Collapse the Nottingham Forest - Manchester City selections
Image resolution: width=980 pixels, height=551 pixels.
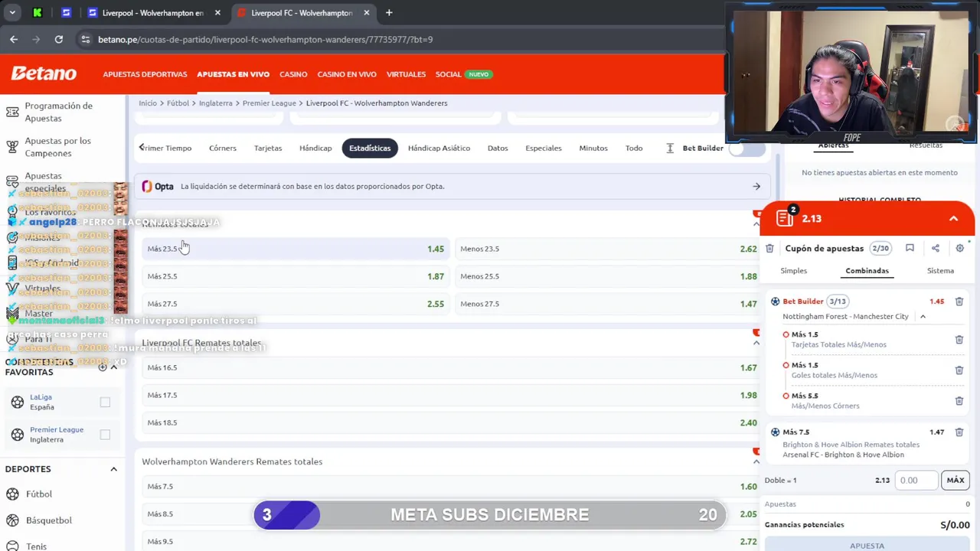pos(923,317)
